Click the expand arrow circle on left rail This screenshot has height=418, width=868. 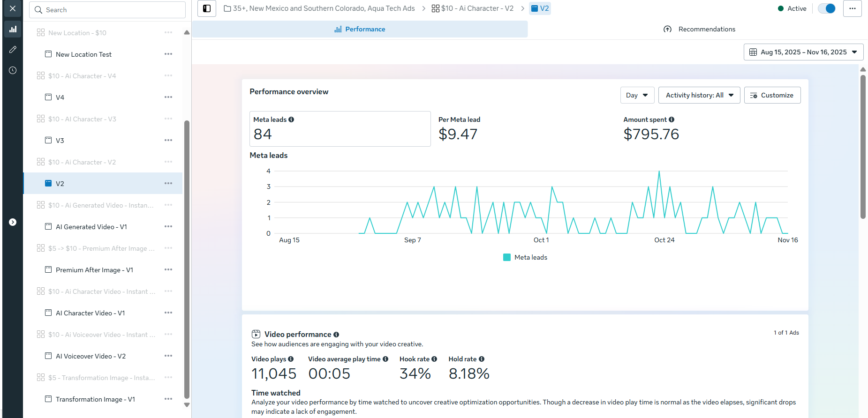pos(13,222)
